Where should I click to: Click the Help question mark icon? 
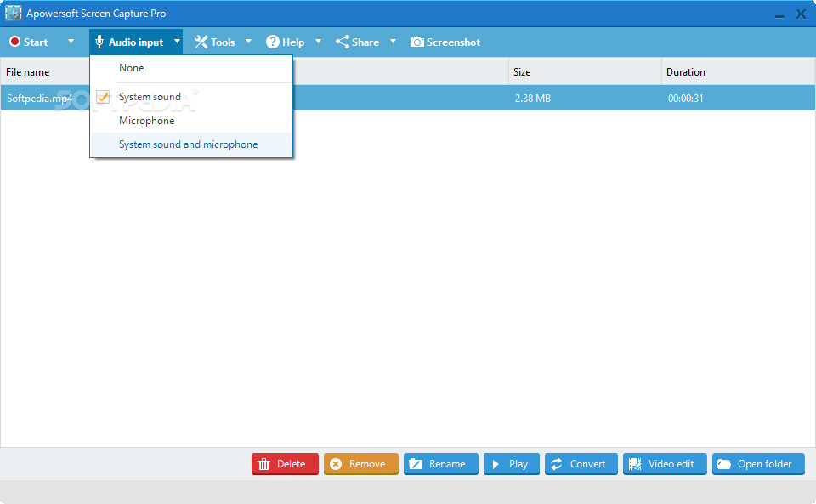pos(273,42)
